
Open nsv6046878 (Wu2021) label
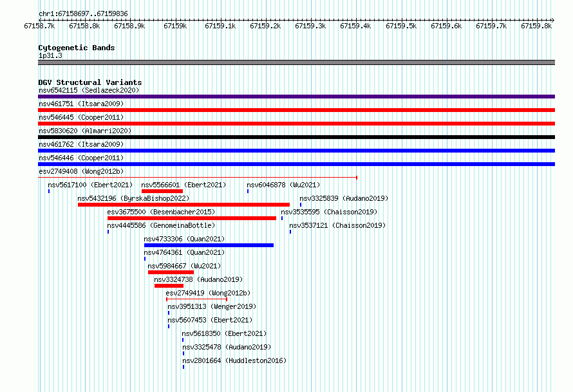[x=283, y=185]
